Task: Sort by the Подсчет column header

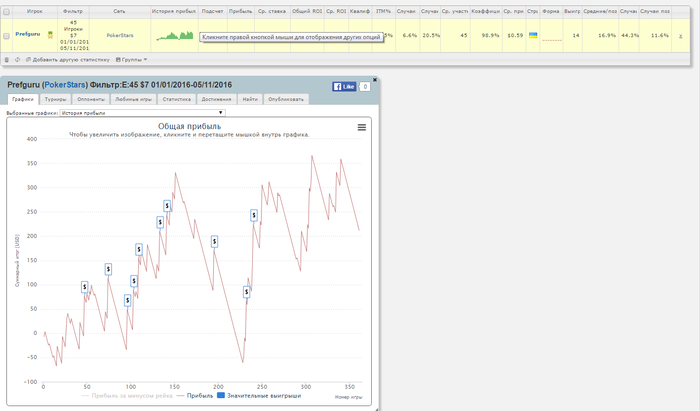Action: click(212, 12)
